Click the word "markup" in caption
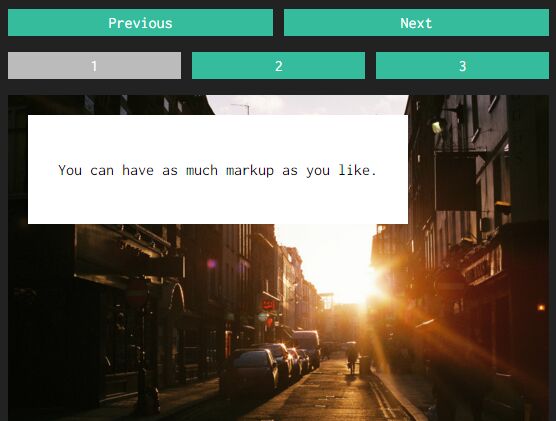Screen dimensions: 556x421 (250, 171)
